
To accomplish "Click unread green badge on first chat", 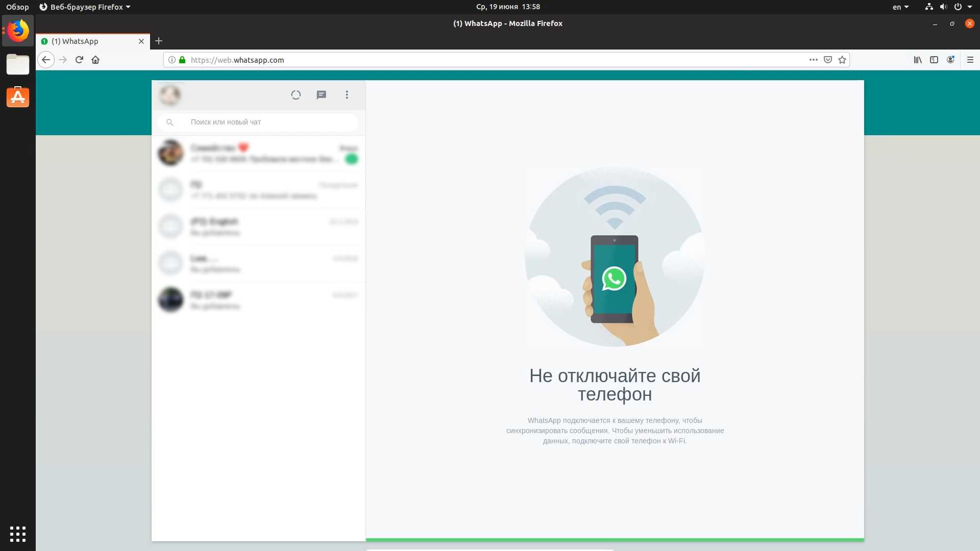I will 352,159.
